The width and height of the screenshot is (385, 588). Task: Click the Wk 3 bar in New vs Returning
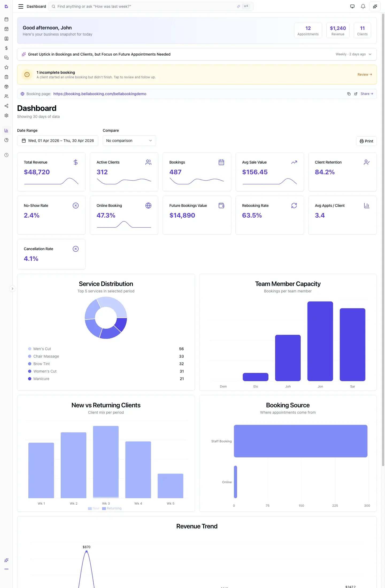(106, 462)
